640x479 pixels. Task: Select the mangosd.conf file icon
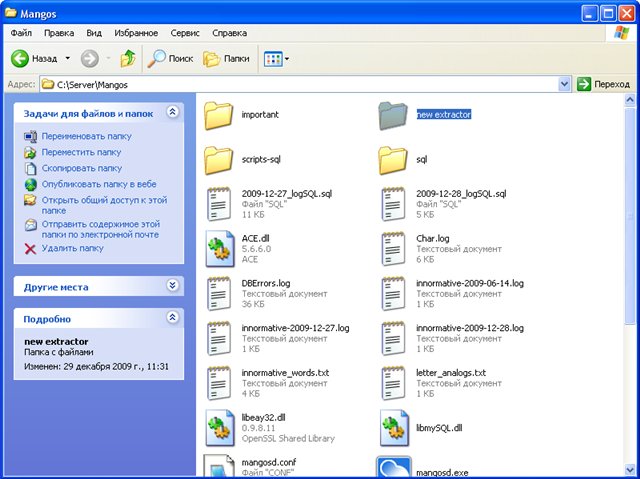[219, 466]
